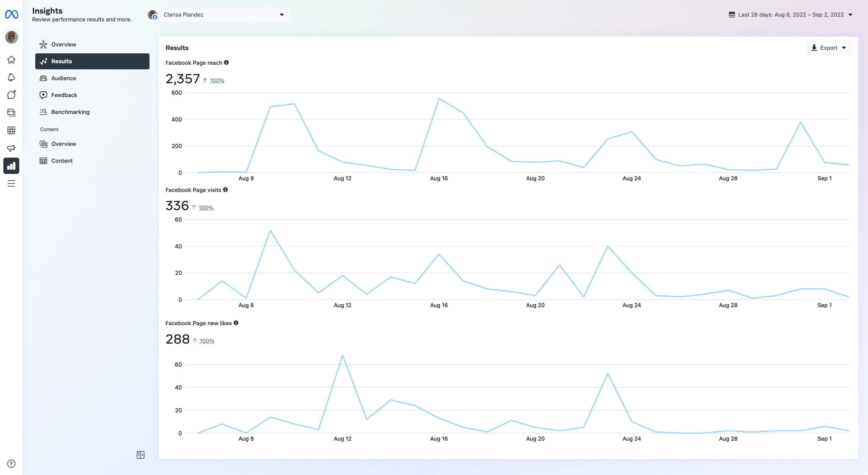Go to the Benchmarking section

pyautogui.click(x=70, y=112)
